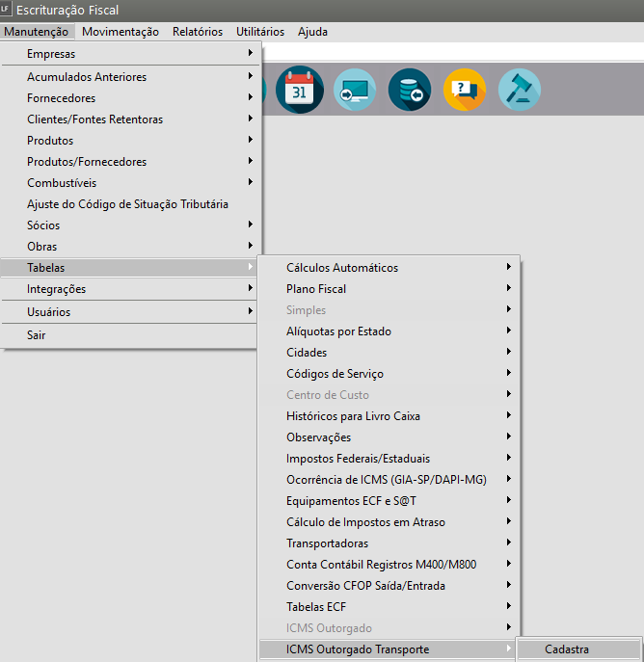This screenshot has width=644, height=662.
Task: Click the monitor with arrow icon
Action: coord(353,91)
